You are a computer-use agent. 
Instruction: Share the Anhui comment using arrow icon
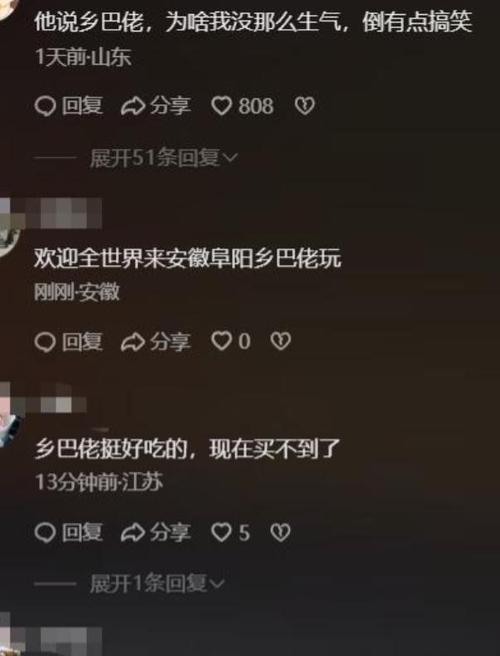(x=133, y=342)
